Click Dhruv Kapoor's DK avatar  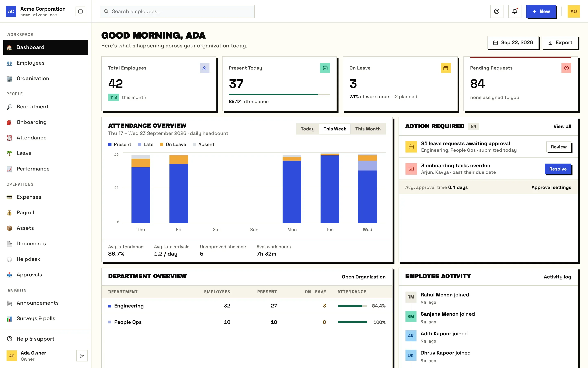pyautogui.click(x=411, y=355)
